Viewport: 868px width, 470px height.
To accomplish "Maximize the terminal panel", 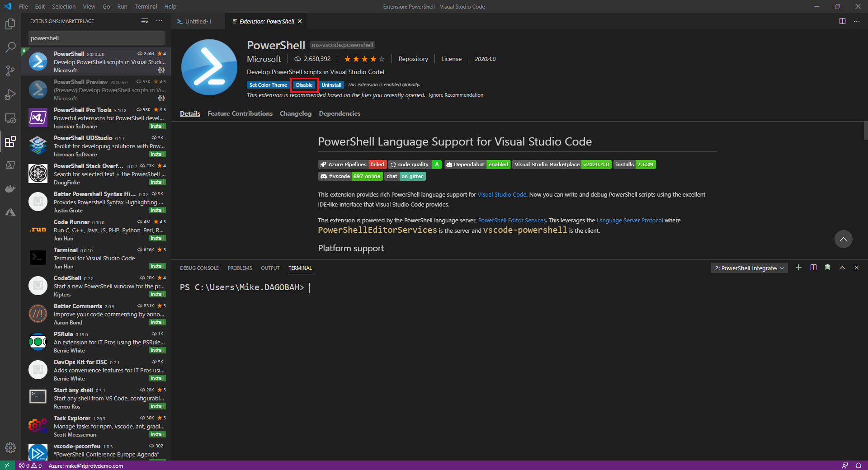I will point(842,268).
